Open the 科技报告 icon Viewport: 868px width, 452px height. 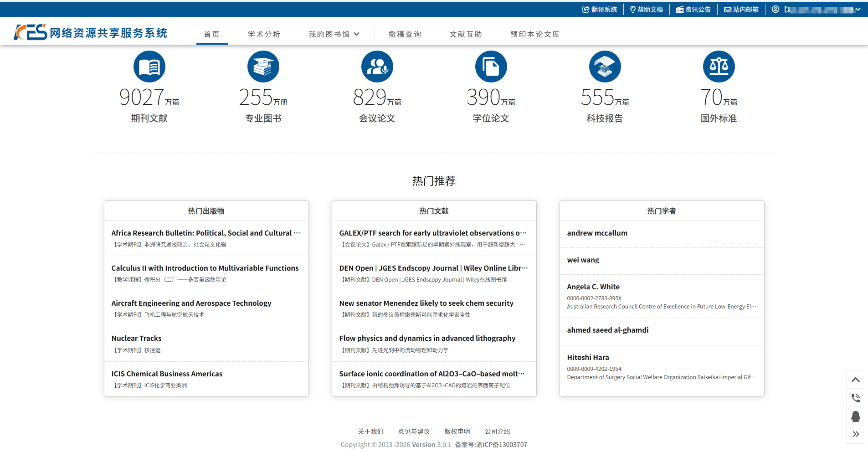[x=605, y=67]
